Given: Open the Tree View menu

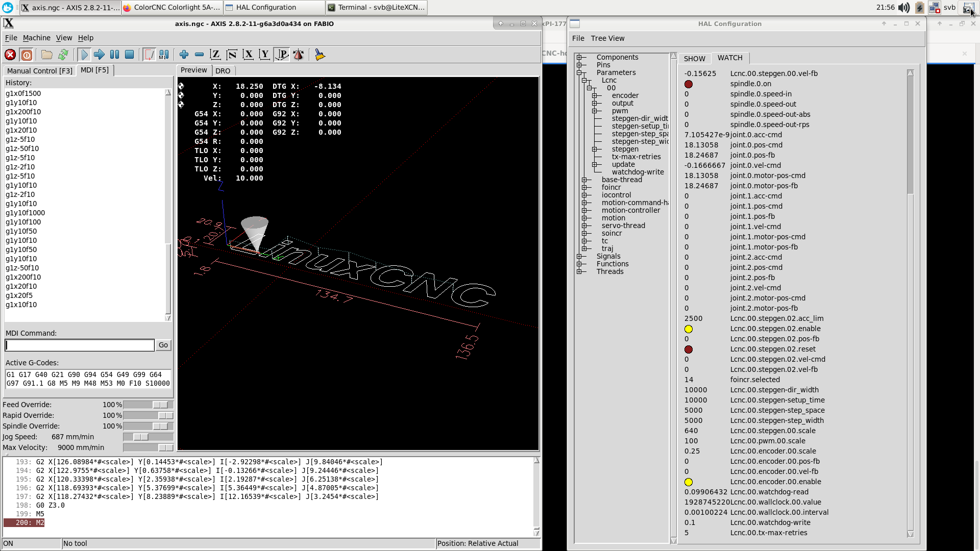Looking at the screenshot, I should pos(607,38).
